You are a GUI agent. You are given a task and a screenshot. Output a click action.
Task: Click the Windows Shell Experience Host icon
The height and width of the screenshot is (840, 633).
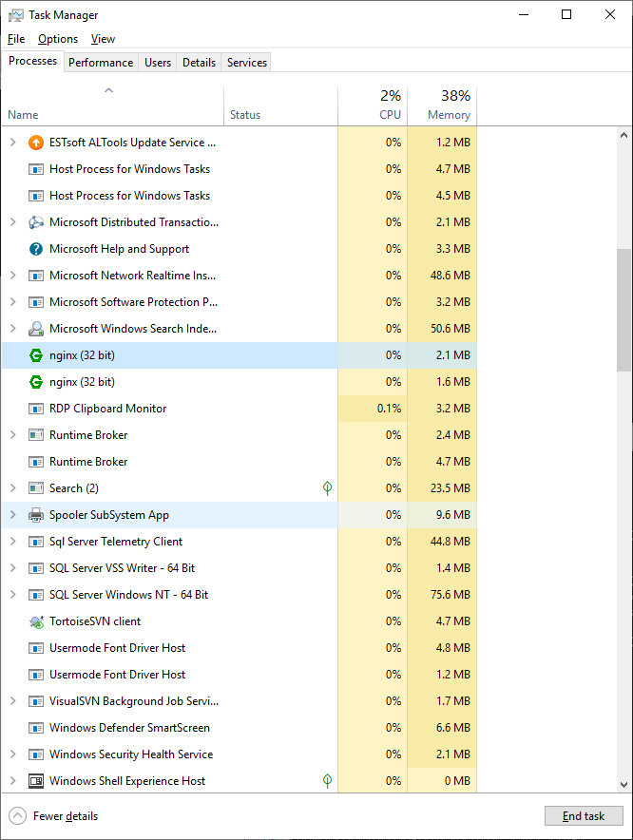tap(36, 781)
